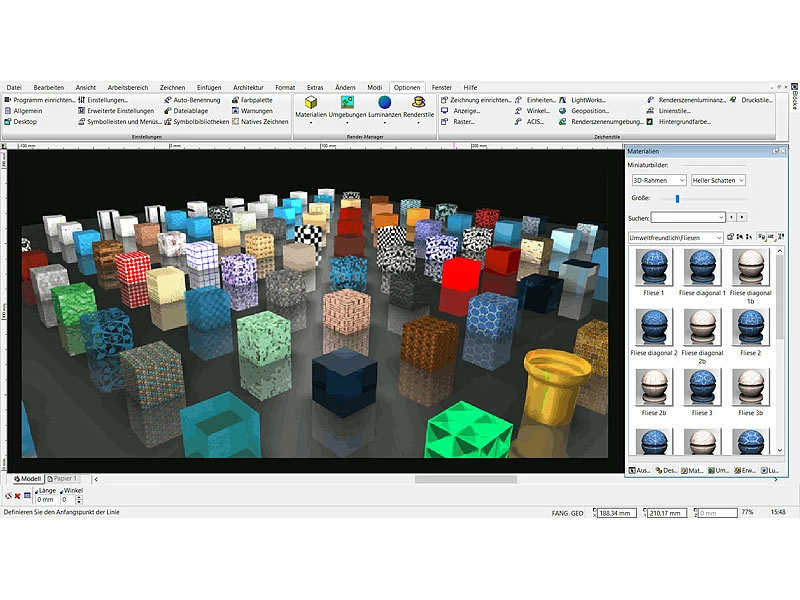Open the Luminanzen sphere icon

click(x=385, y=103)
